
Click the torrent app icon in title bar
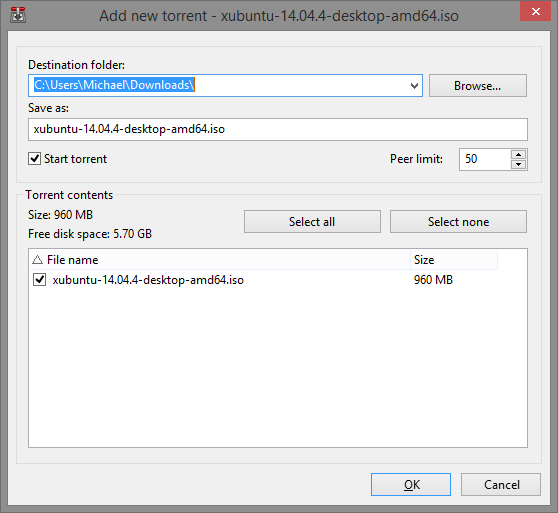[18, 15]
